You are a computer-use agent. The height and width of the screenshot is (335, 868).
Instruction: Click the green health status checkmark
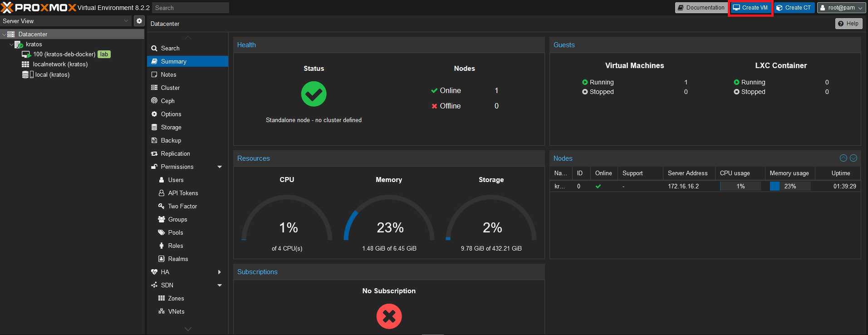(314, 94)
